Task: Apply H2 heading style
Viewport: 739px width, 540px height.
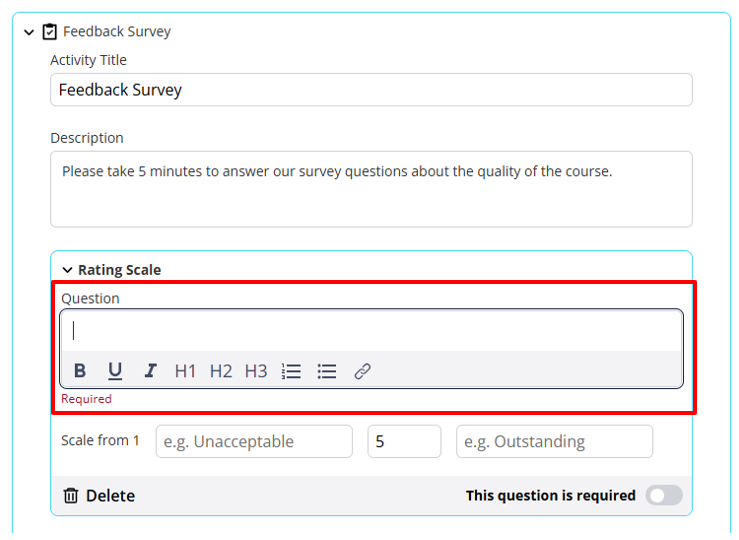Action: [x=221, y=371]
